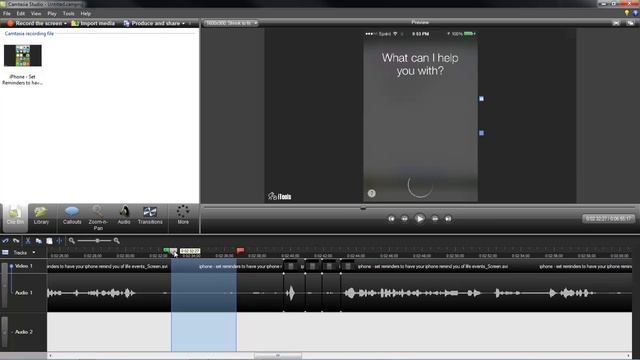The image size is (640, 360).
Task: Open the Play menu
Action: 52,13
